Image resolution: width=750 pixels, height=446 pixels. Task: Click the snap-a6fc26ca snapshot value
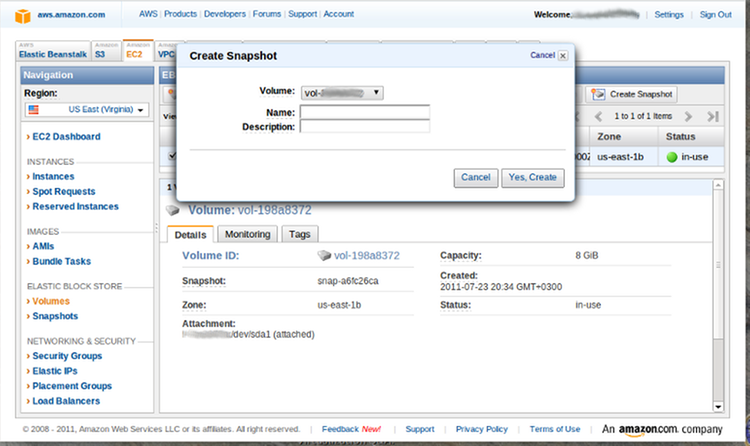coord(348,281)
